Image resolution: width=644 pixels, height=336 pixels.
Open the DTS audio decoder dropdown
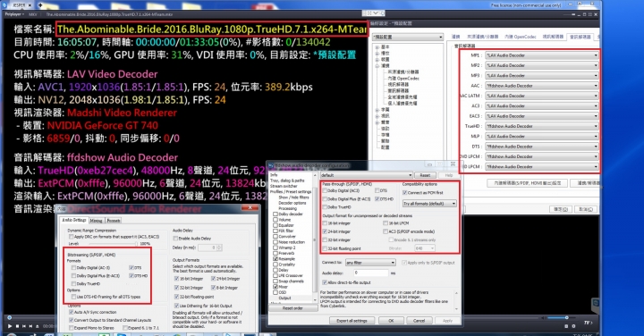[x=541, y=147]
